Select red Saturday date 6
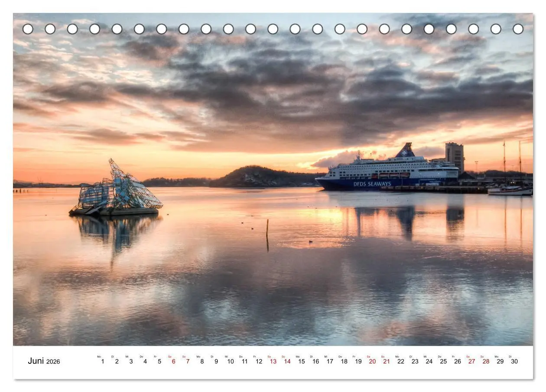The height and width of the screenshot is (392, 546). coord(173,361)
